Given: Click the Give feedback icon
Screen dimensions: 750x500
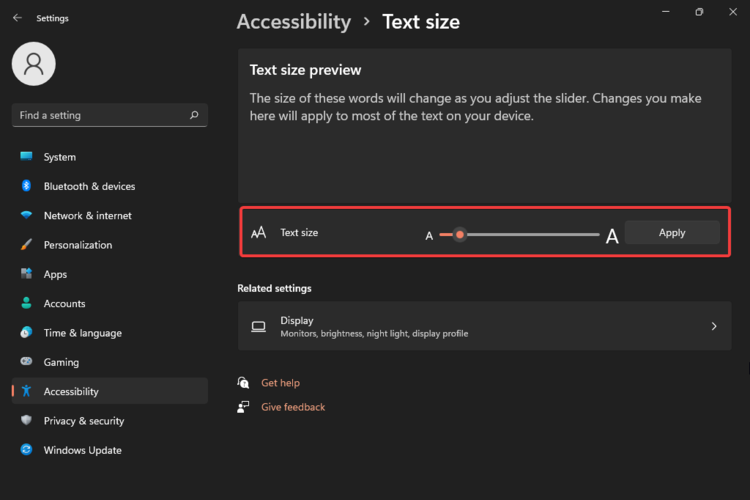Looking at the screenshot, I should click(243, 407).
